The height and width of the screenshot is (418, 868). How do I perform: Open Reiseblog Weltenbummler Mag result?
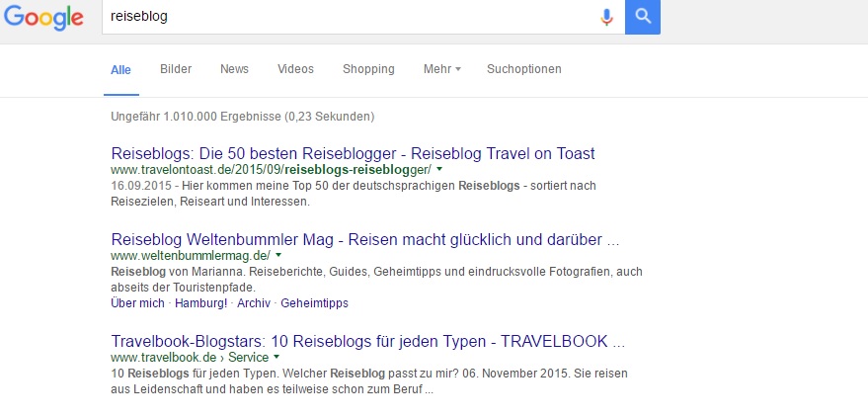pyautogui.click(x=365, y=240)
